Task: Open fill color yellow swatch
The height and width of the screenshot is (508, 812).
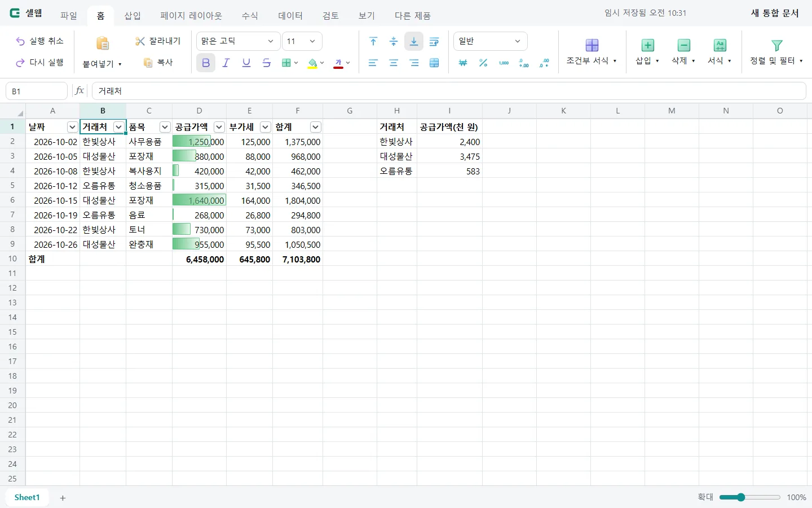Action: pyautogui.click(x=312, y=63)
